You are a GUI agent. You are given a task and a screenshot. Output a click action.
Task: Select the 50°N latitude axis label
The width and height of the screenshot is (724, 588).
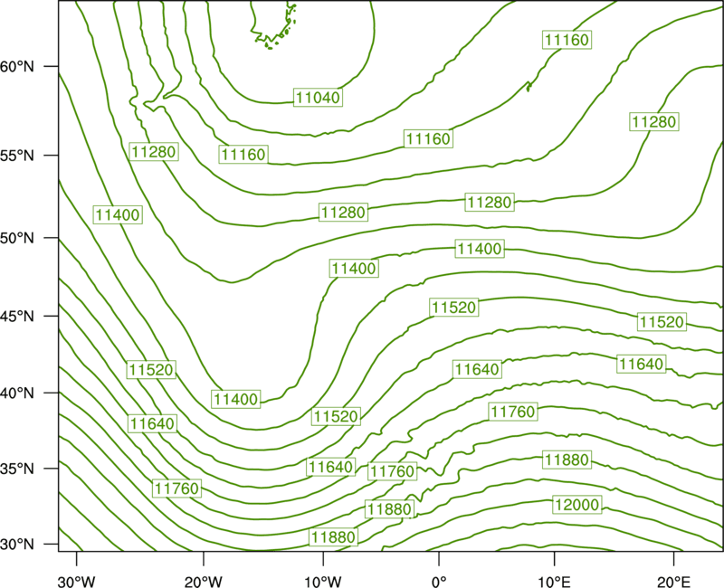point(17,238)
